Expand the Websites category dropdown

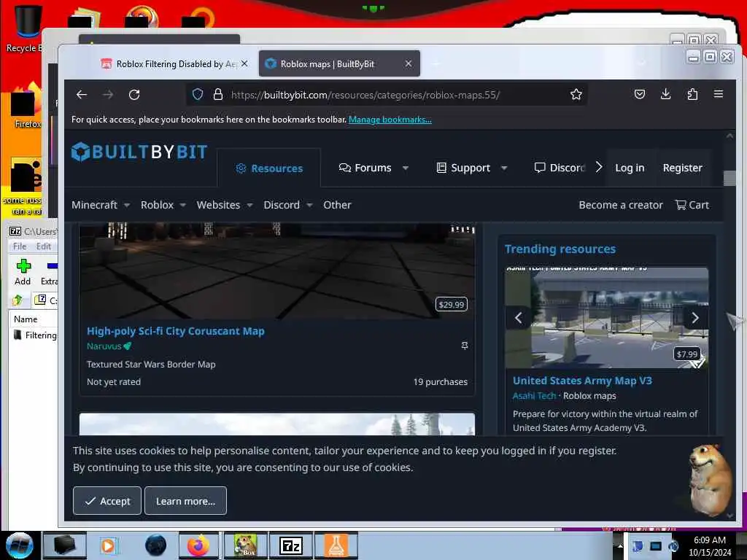[249, 205]
